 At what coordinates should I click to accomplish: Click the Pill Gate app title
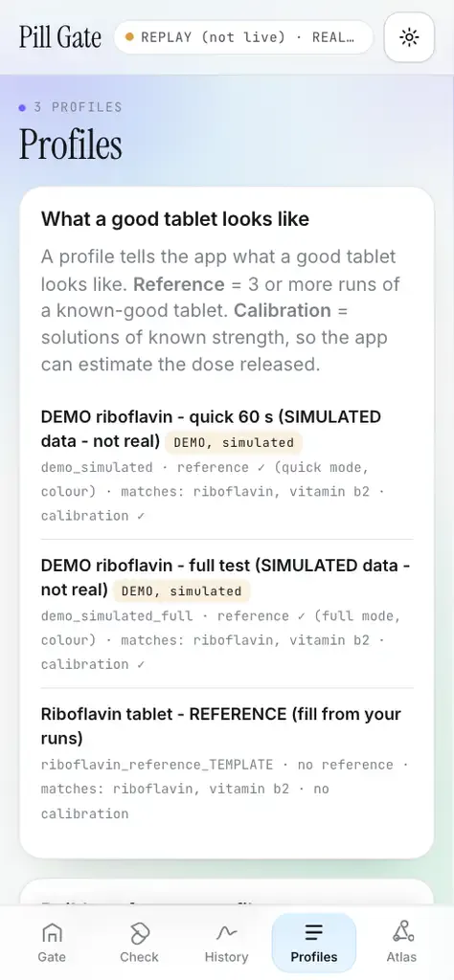click(60, 37)
